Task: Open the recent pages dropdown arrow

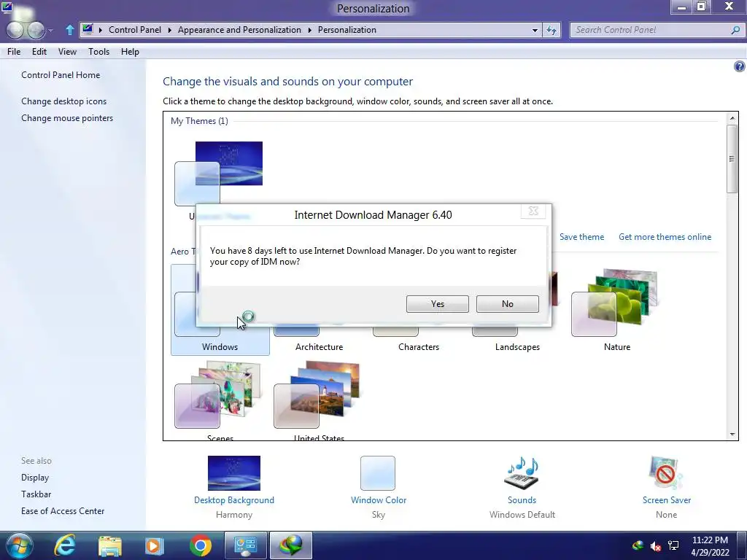Action: tap(50, 31)
